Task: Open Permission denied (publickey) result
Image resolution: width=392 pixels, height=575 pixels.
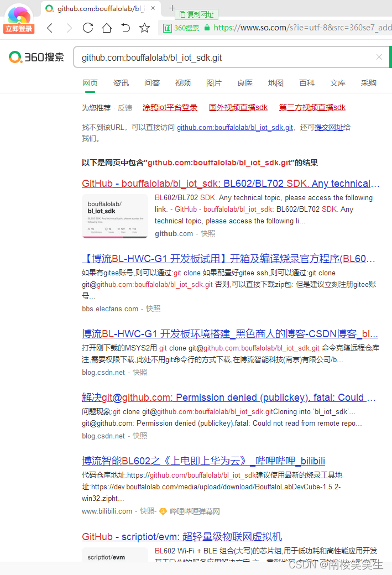Action: pos(229,397)
